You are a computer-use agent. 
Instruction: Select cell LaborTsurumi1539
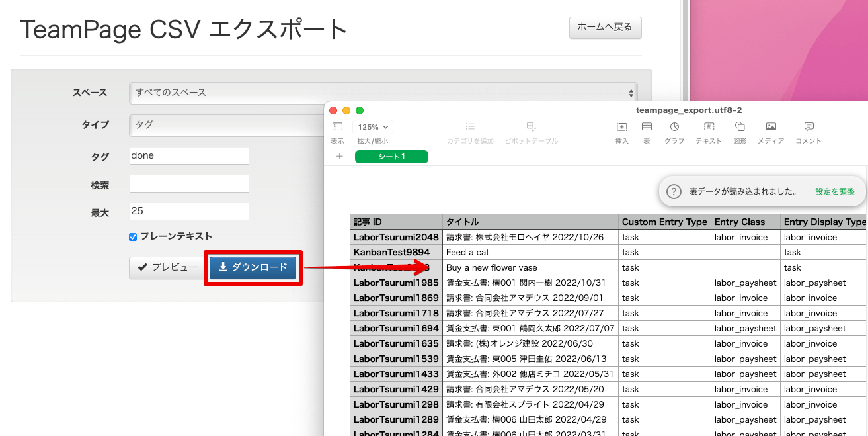(x=396, y=359)
